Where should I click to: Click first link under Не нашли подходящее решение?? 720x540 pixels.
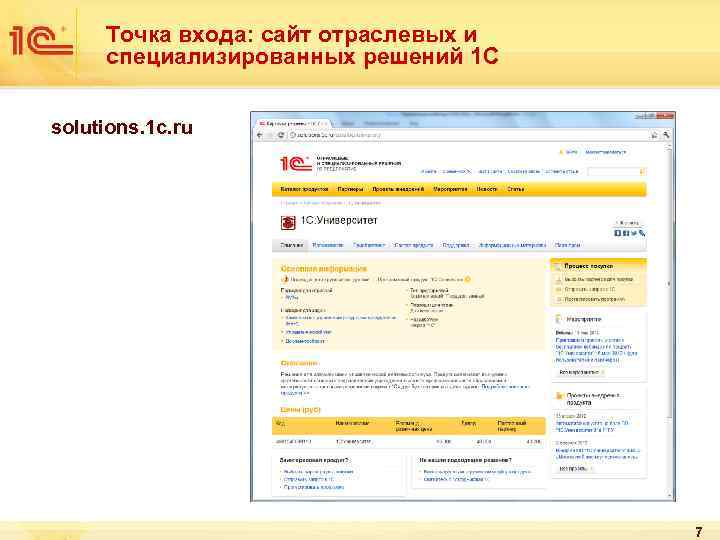(x=477, y=472)
